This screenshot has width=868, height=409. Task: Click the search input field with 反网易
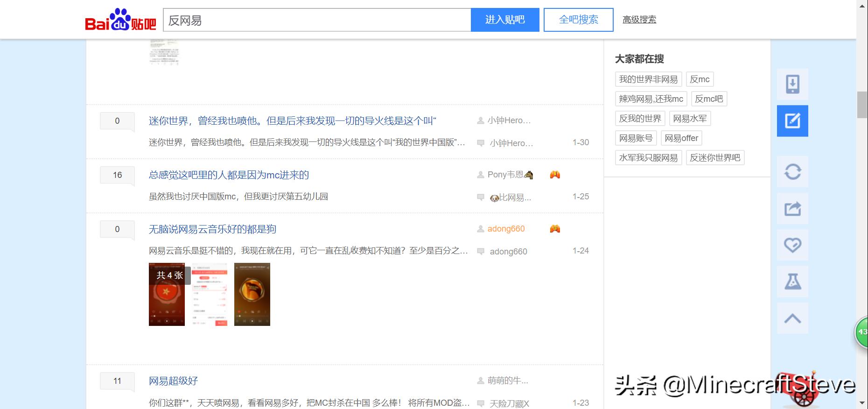click(x=317, y=20)
